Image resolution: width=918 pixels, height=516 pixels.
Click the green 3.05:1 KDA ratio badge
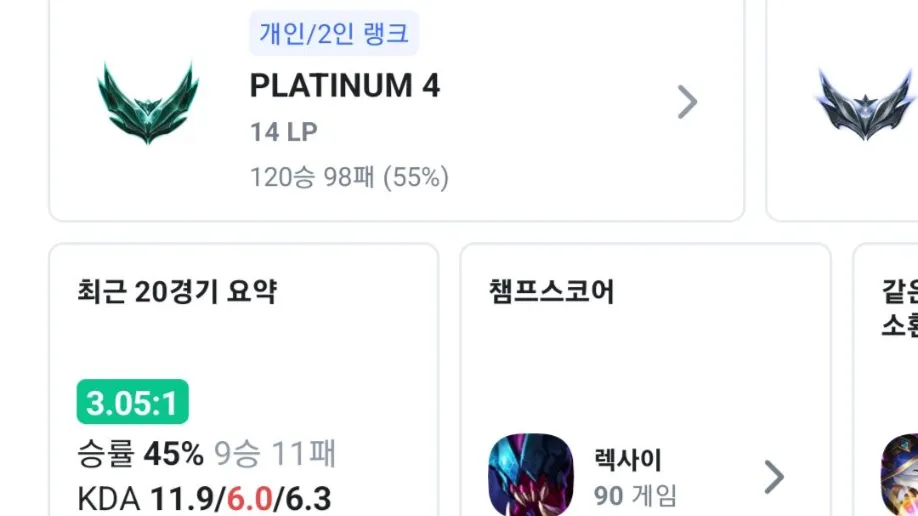[x=132, y=402]
